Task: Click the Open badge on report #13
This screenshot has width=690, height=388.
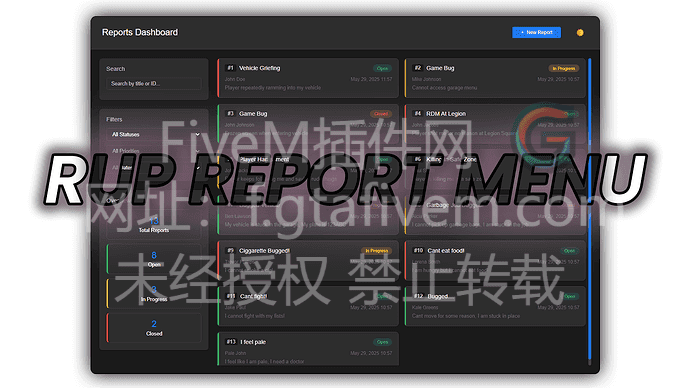Action: click(382, 342)
